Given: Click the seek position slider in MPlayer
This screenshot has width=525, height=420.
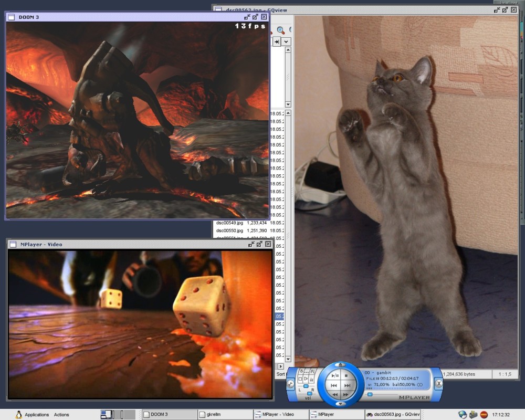Looking at the screenshot, I should point(370,395).
